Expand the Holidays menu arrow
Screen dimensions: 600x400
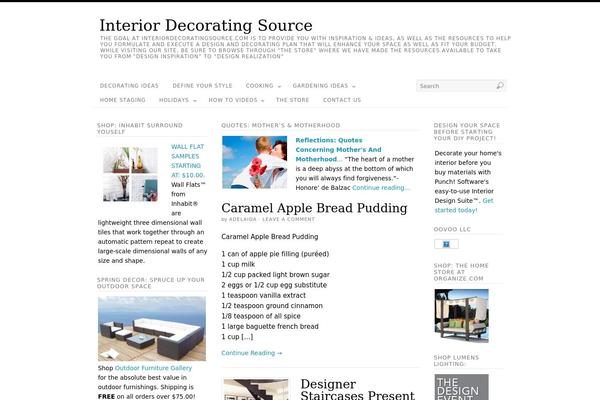pos(195,101)
